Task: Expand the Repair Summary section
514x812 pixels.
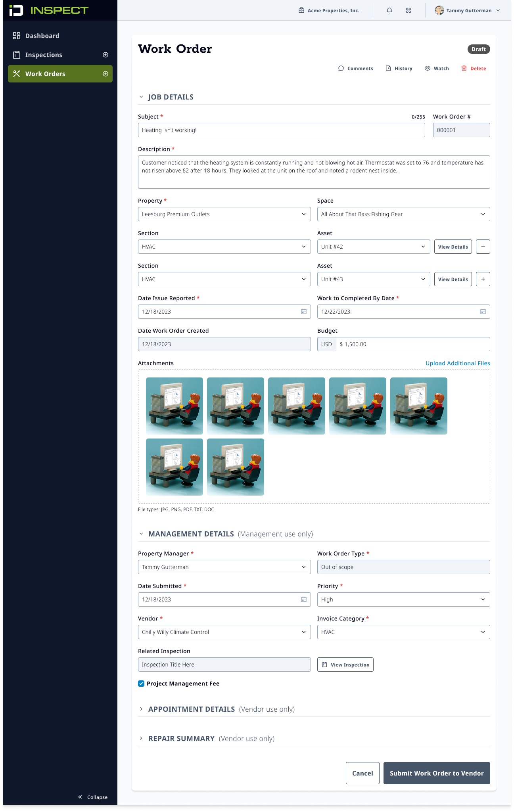Action: point(141,738)
